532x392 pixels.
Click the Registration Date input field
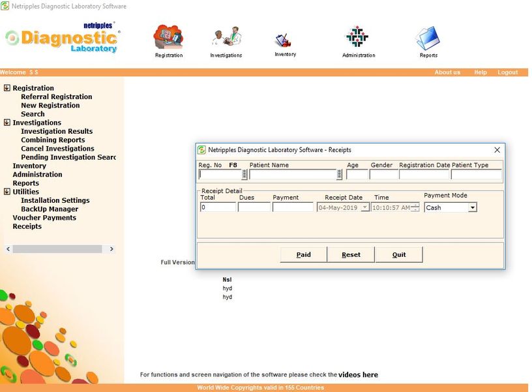point(424,174)
